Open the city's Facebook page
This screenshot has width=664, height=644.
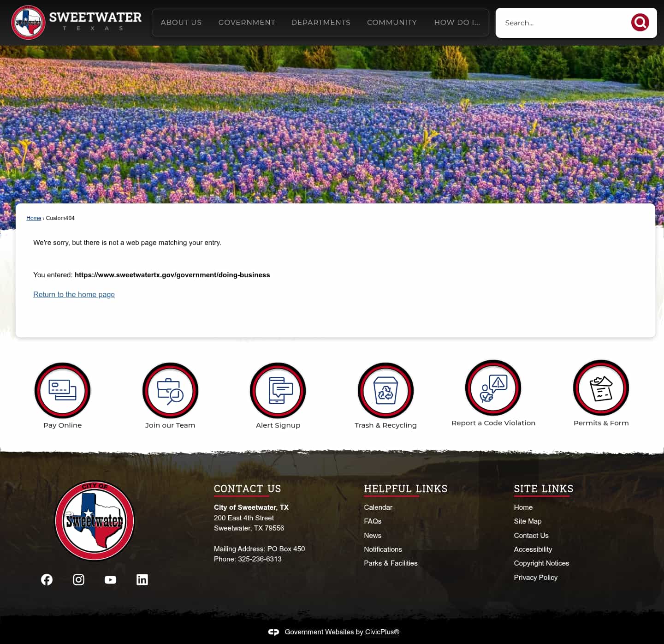[47, 579]
